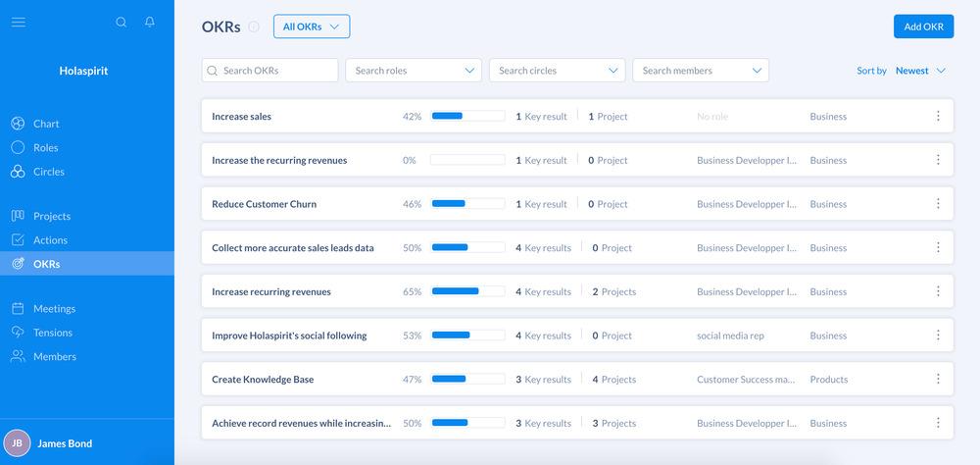This screenshot has height=465, width=980.
Task: Open the hamburger menu icon
Action: [x=18, y=22]
